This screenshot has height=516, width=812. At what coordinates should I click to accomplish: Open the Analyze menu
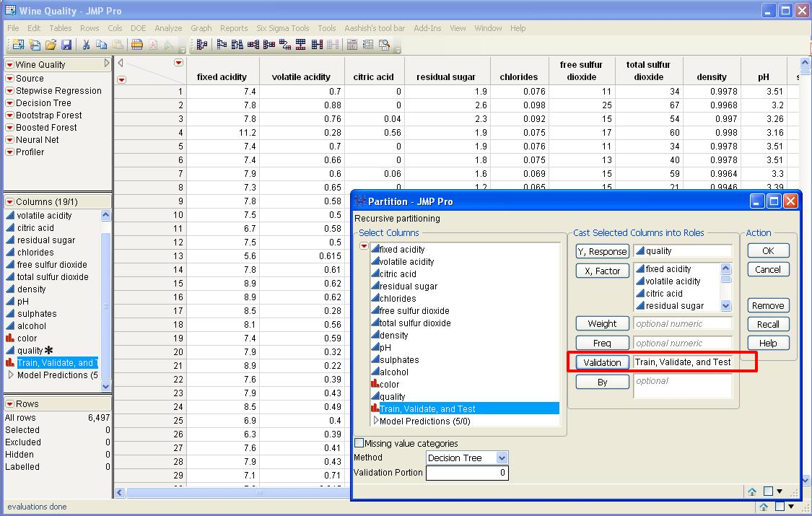pos(168,28)
